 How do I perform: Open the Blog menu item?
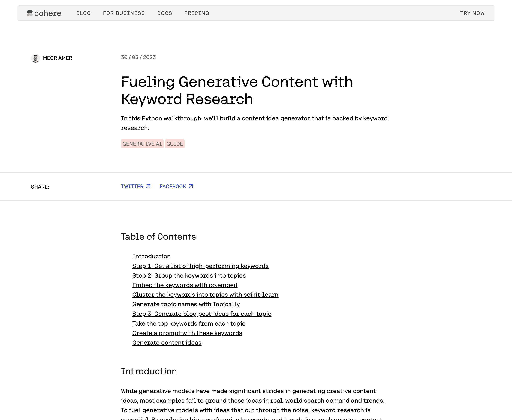click(x=83, y=13)
